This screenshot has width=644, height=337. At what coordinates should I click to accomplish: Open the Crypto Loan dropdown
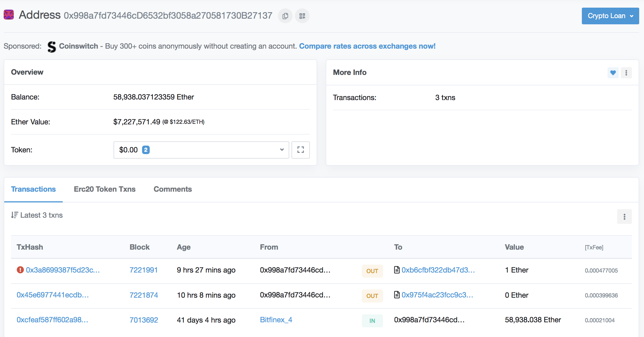pos(610,16)
